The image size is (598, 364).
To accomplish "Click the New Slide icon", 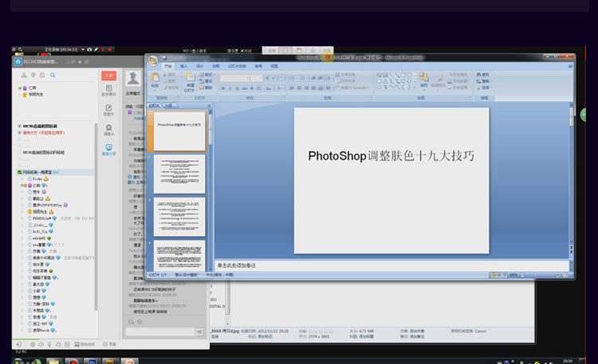I will pos(190,78).
